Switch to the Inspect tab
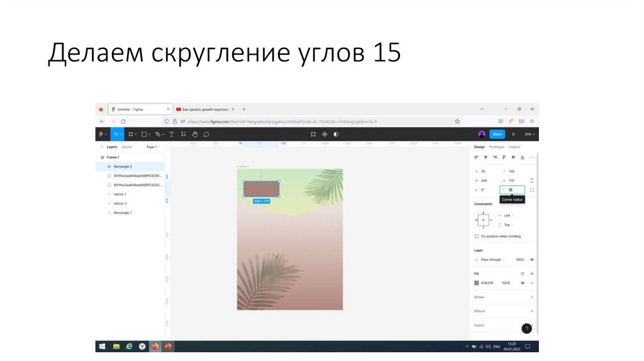Screen dimensions: 644x361 coord(514,147)
